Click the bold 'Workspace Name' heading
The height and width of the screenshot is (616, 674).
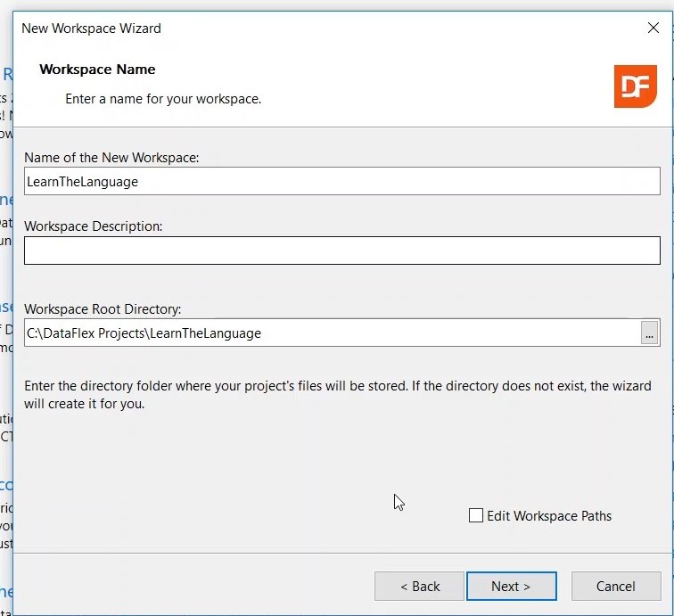click(x=97, y=70)
